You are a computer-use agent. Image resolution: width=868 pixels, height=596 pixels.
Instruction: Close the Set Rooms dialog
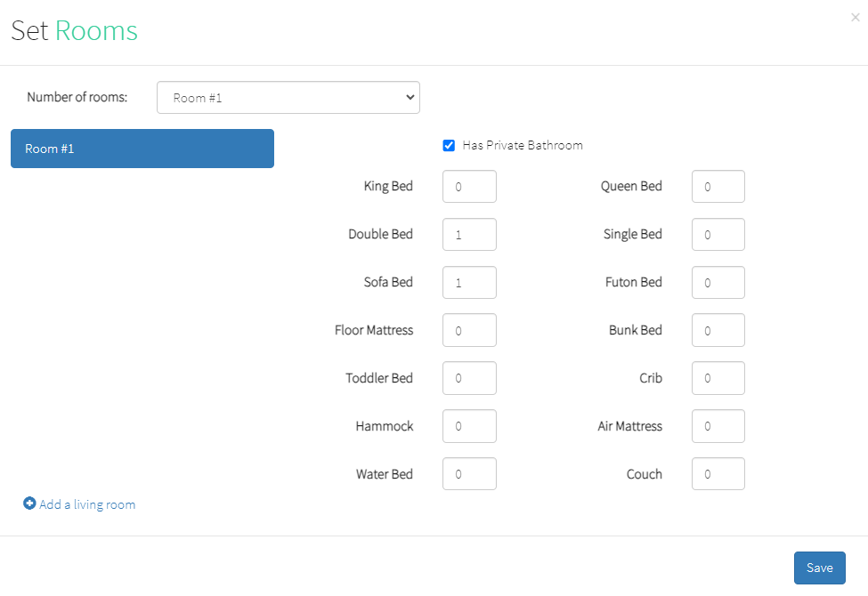click(856, 17)
